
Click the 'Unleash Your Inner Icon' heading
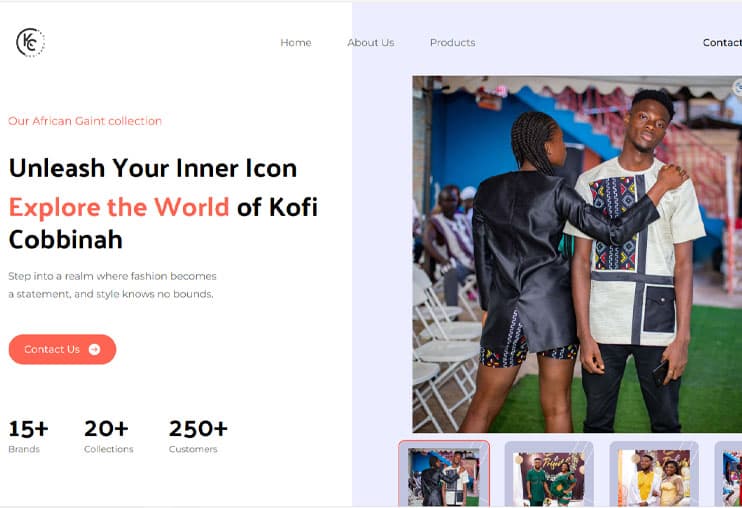tap(153, 168)
